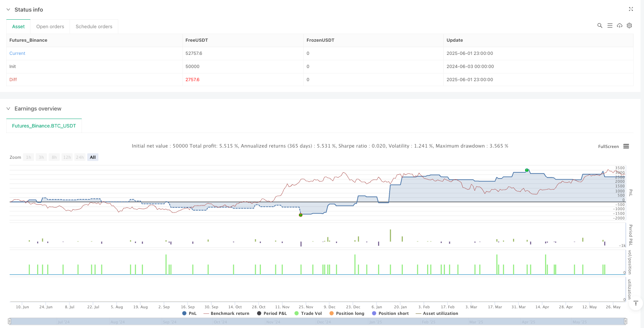Click the fullscreen expand icon at top right
This screenshot has height=328, width=644.
coord(631,9)
